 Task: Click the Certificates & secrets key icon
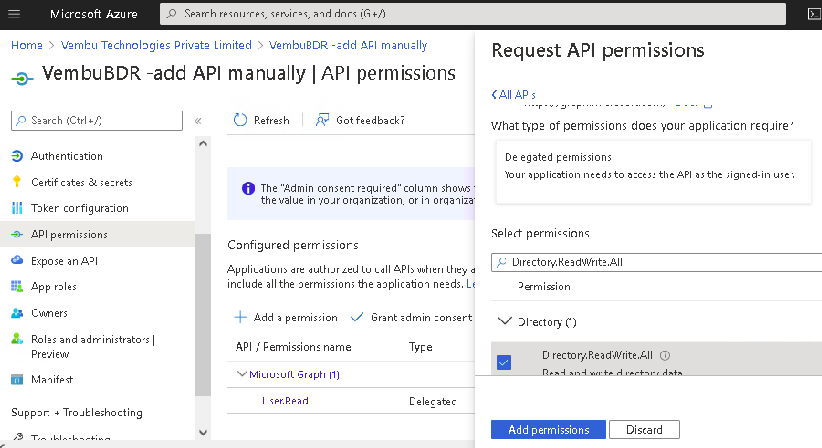click(x=17, y=182)
